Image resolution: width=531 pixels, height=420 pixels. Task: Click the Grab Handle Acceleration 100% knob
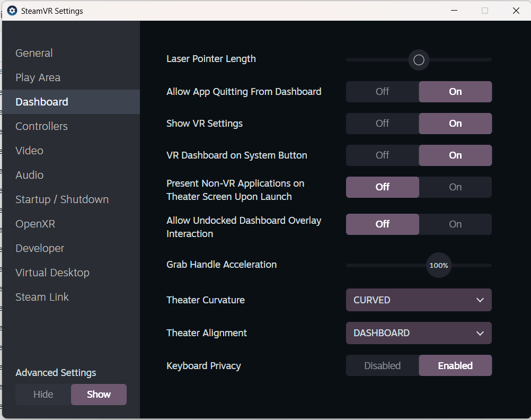pos(439,265)
